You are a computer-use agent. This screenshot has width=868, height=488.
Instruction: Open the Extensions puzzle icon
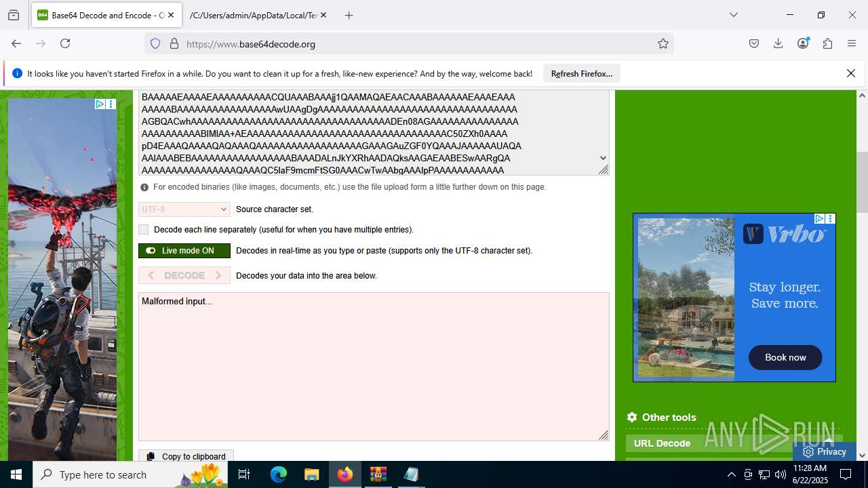(827, 43)
